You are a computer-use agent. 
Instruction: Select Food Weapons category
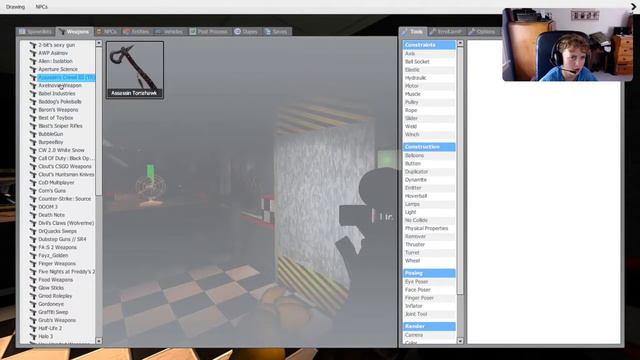[56, 280]
